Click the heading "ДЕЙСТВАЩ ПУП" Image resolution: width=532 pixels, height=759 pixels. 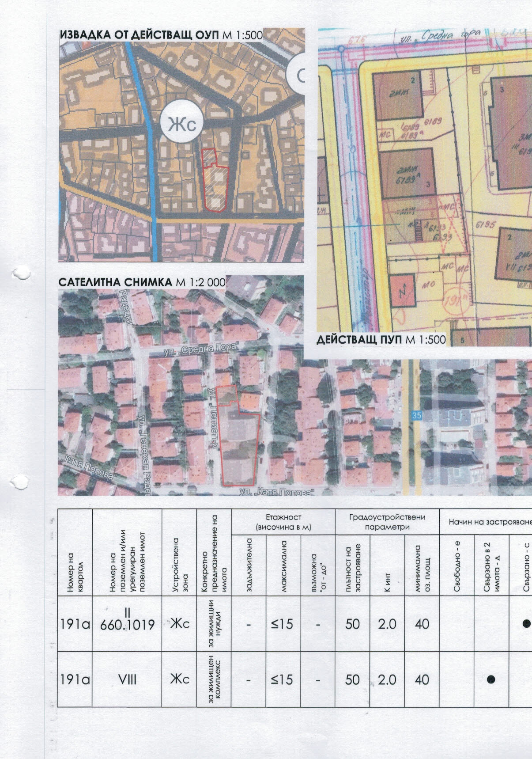[358, 340]
